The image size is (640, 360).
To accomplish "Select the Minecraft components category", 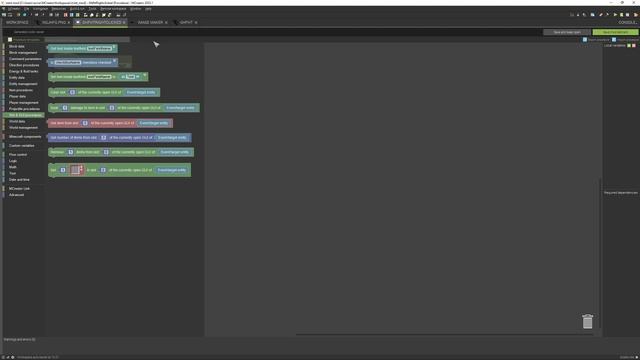I will pyautogui.click(x=25, y=137).
